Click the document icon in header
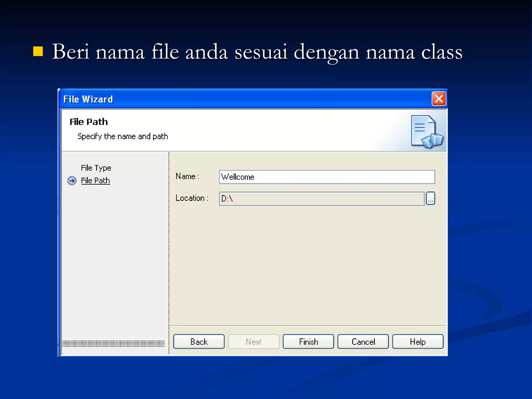532x399 pixels. tap(427, 132)
